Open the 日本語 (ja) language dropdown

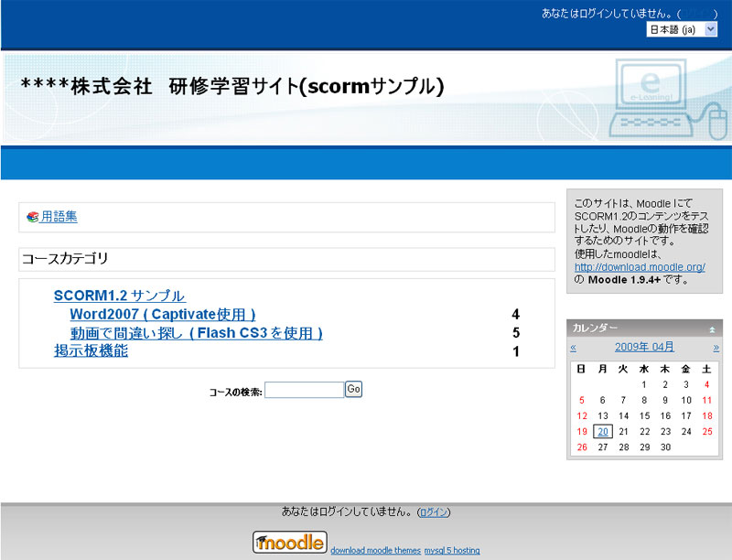click(682, 29)
